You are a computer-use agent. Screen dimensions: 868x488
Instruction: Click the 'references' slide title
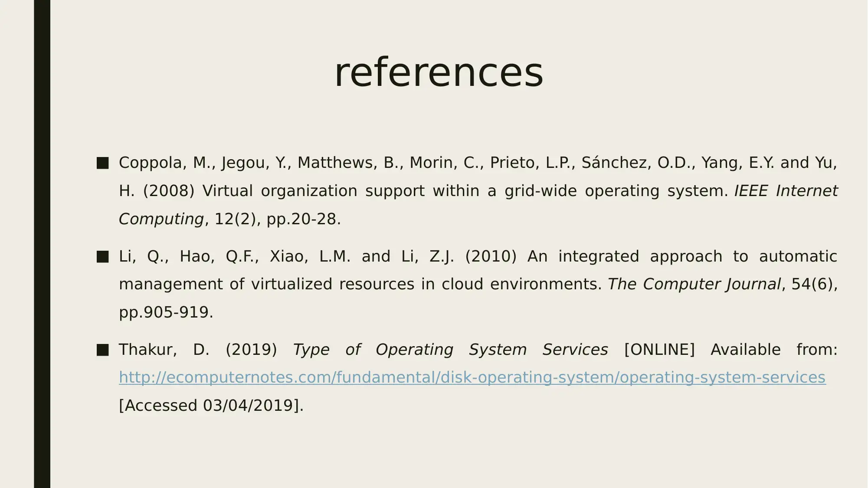(439, 72)
